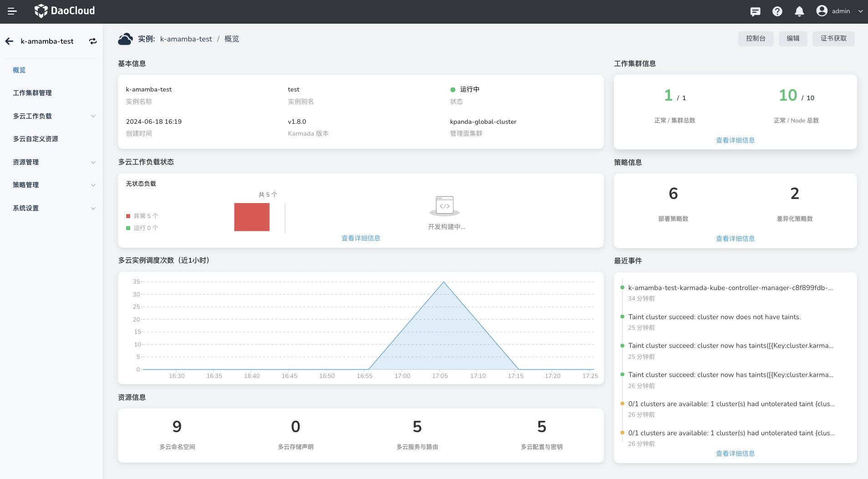
Task: Expand the 资源管理 sidebar menu
Action: [93, 162]
